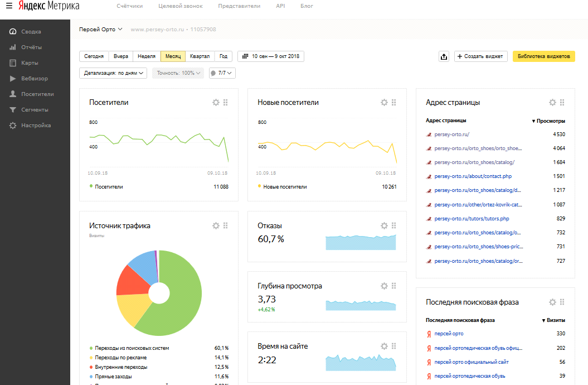
Task: Click drag handle of Источник трафика widget
Action: pyautogui.click(x=225, y=225)
